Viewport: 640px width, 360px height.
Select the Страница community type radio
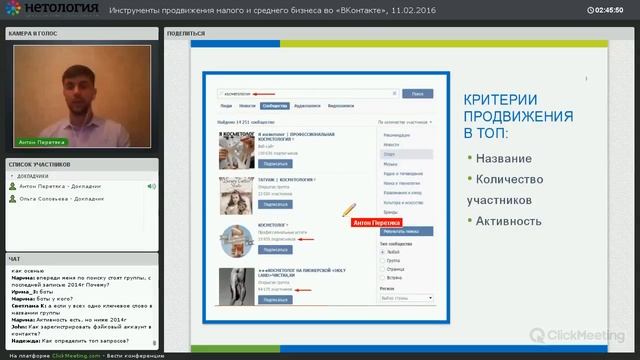(x=382, y=269)
